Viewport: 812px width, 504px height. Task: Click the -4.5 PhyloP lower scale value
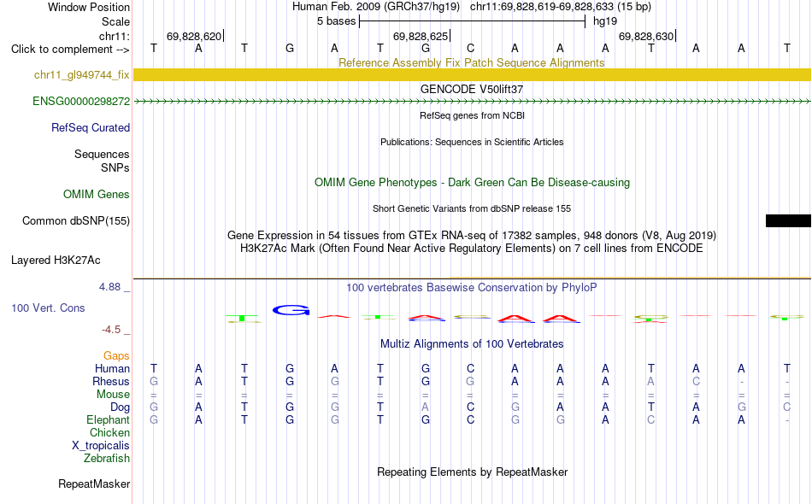coord(111,330)
